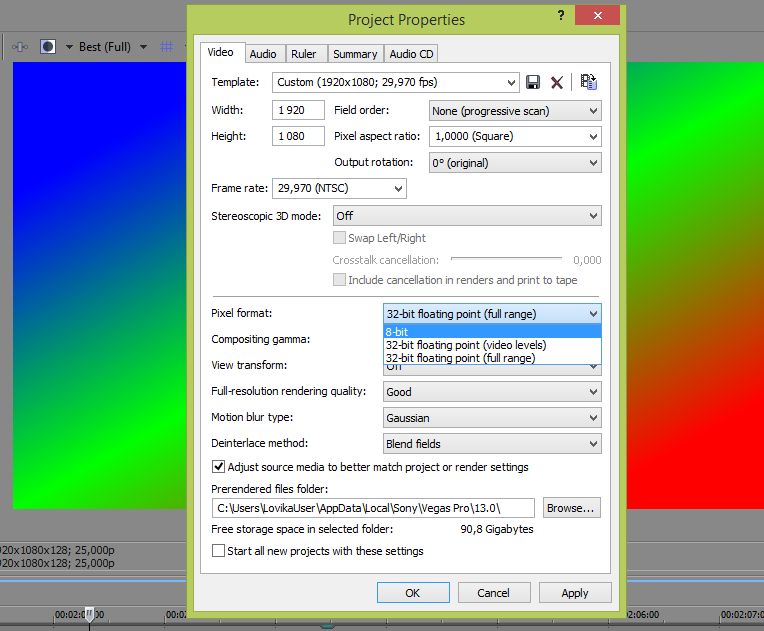Expand the Frame rate combo box
This screenshot has height=631, width=764.
point(339,188)
